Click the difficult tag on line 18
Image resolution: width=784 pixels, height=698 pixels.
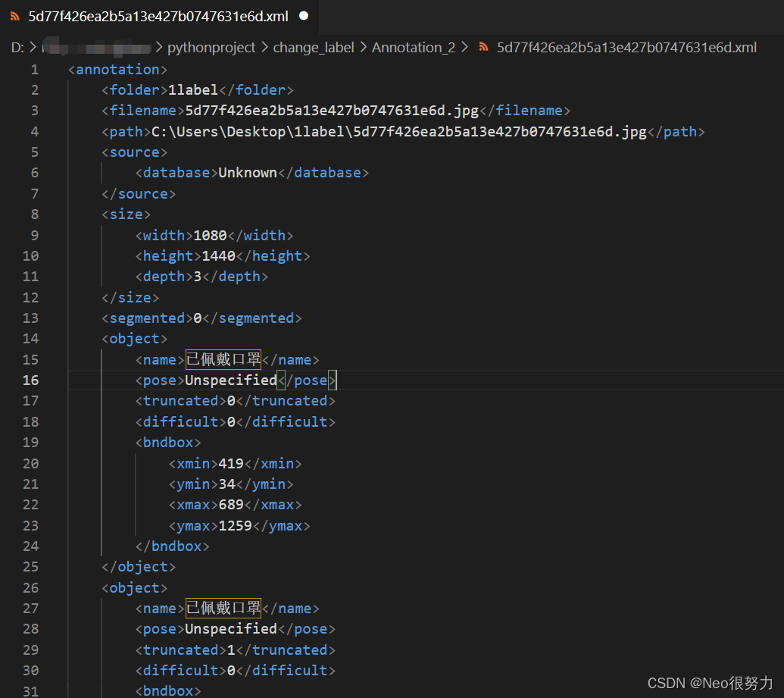point(180,422)
